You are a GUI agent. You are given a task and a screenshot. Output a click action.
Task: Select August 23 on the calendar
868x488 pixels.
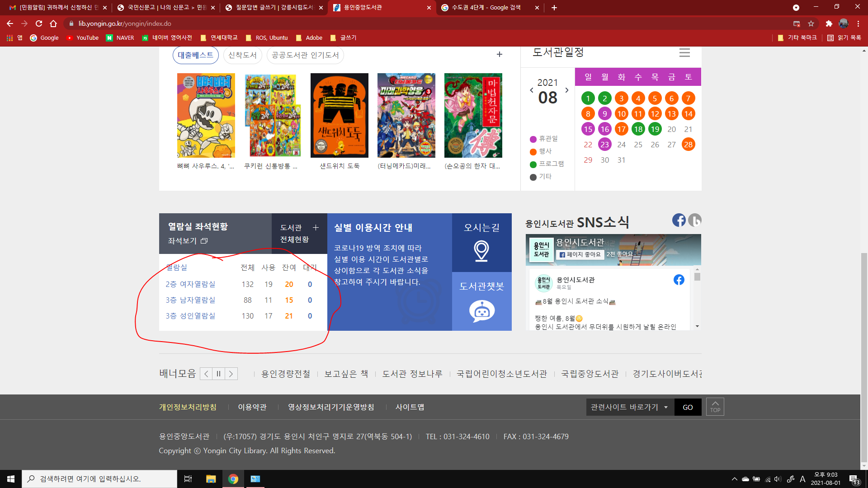[x=604, y=145]
